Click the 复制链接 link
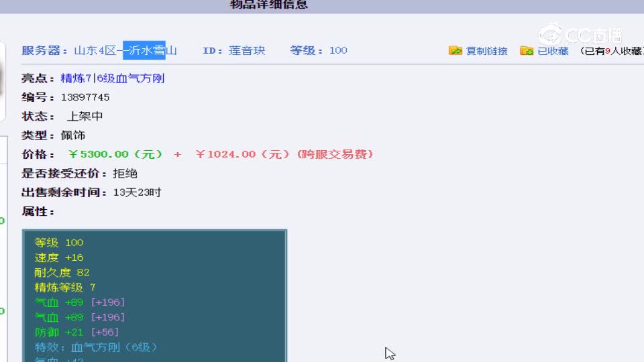 click(x=487, y=51)
